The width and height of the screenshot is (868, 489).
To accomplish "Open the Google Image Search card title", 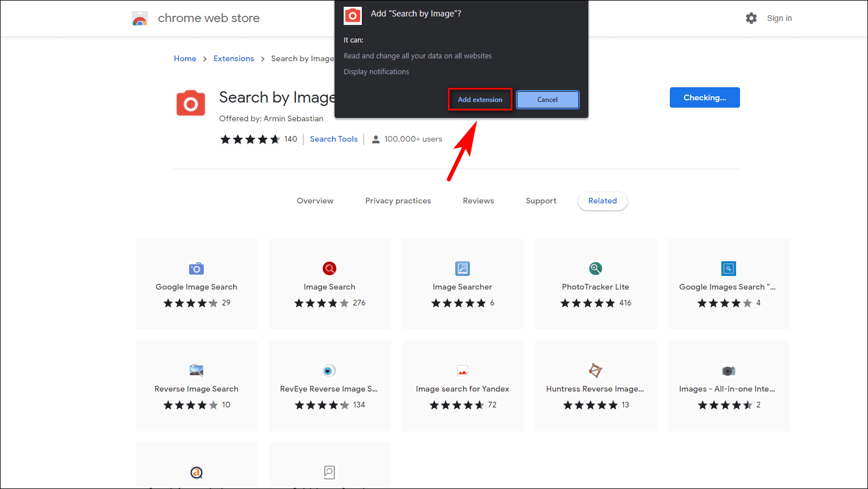I will (196, 287).
